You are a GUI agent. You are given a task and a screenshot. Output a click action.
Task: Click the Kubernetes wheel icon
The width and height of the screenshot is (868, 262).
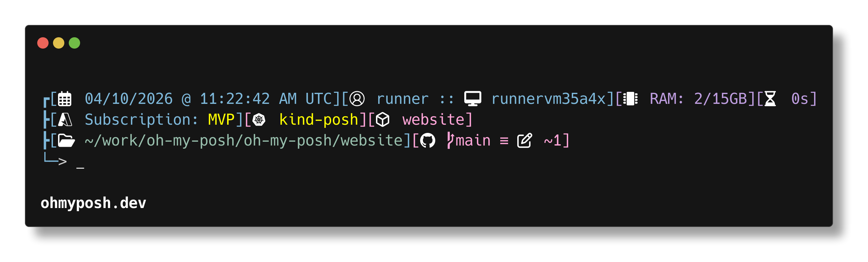point(259,120)
